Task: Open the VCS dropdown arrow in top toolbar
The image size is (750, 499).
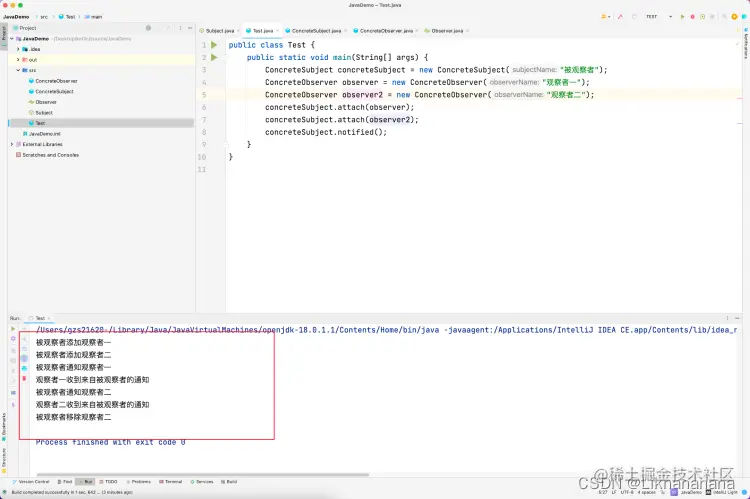Action: coord(609,17)
